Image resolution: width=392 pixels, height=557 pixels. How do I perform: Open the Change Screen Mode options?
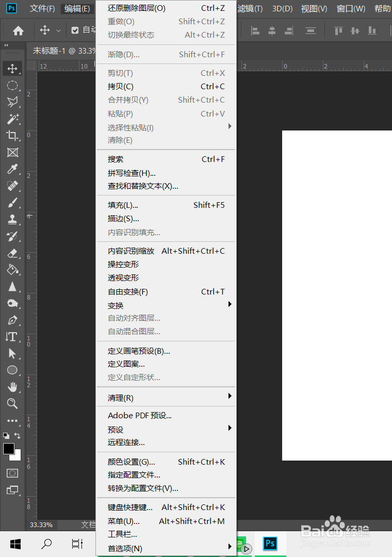[12, 490]
